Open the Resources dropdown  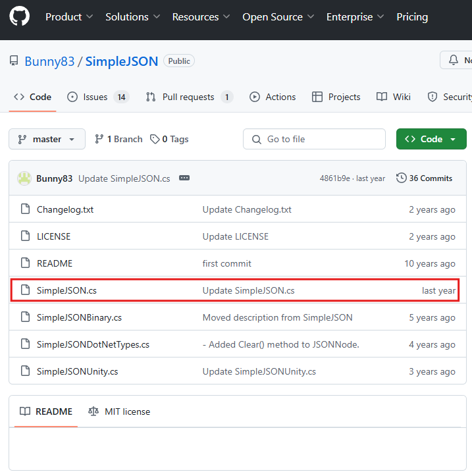[201, 16]
